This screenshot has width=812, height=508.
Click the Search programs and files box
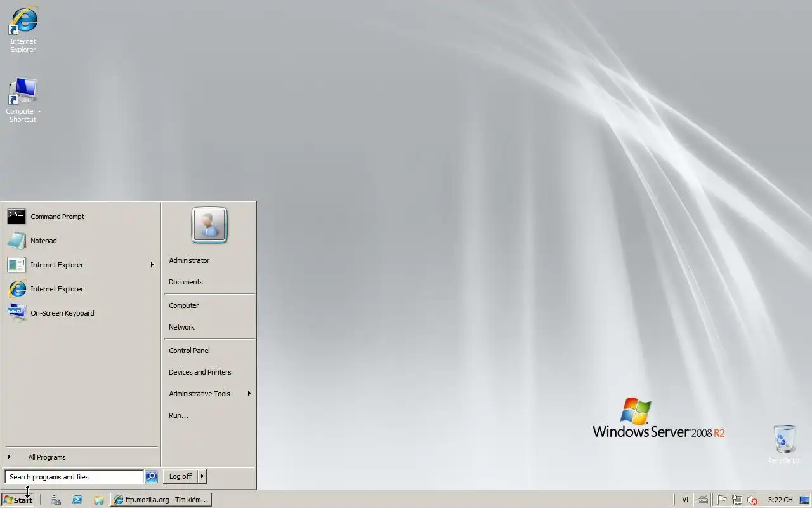point(74,477)
